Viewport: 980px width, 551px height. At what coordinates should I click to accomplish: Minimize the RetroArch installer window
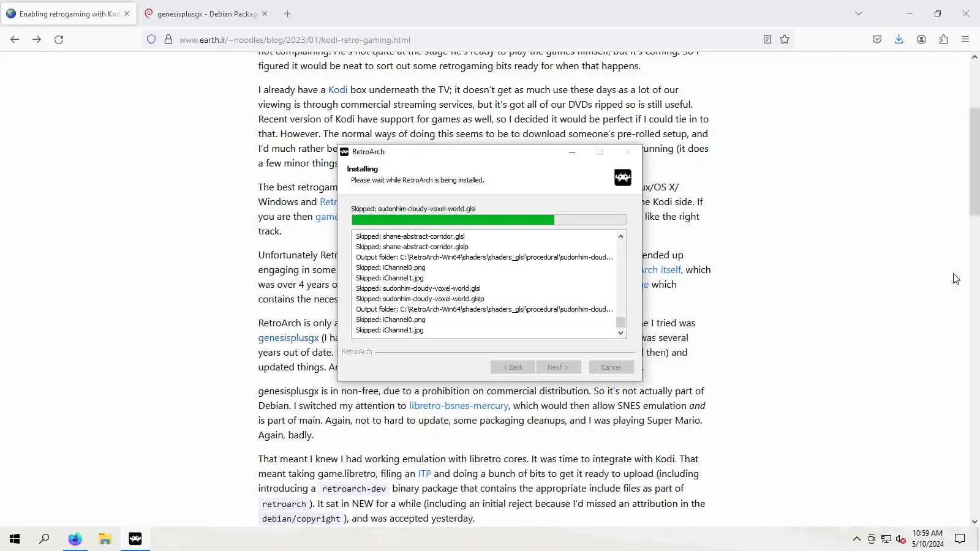point(572,152)
